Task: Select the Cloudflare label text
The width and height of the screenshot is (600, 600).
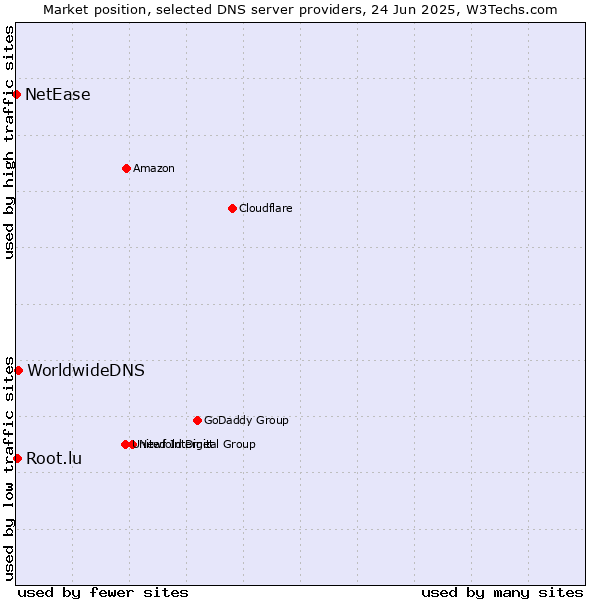Action: (266, 208)
